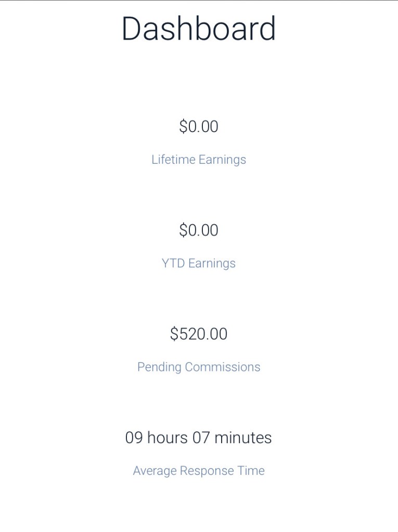Open the Pending Commissions label
The image size is (398, 532).
199,367
